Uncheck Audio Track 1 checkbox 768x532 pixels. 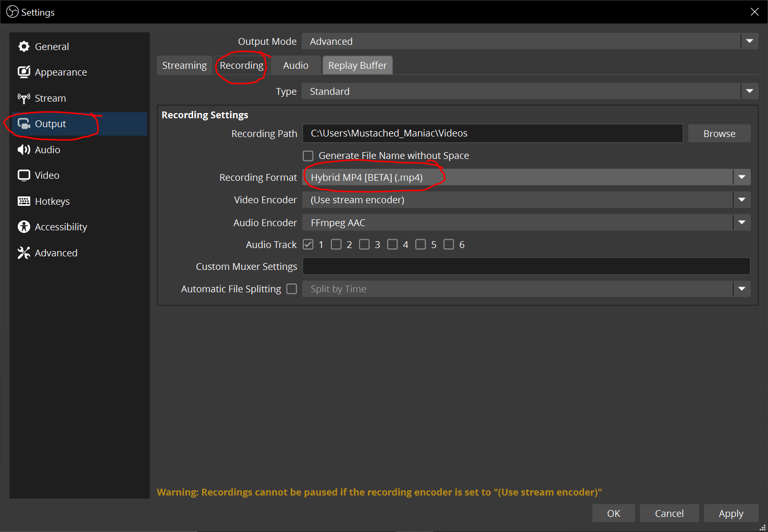pos(308,244)
